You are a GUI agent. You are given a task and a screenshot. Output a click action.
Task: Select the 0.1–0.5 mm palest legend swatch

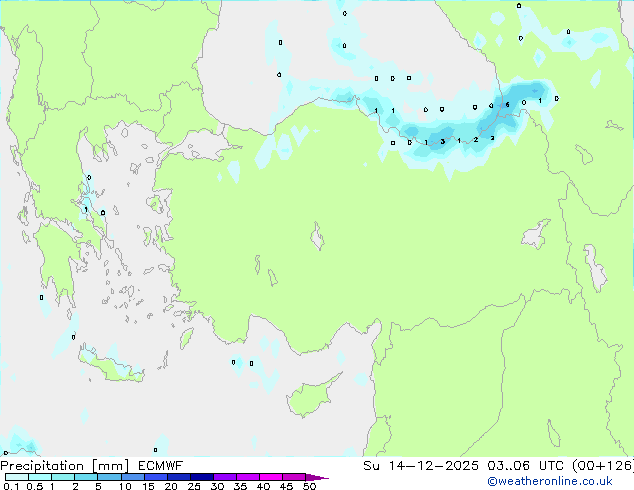[17, 477]
